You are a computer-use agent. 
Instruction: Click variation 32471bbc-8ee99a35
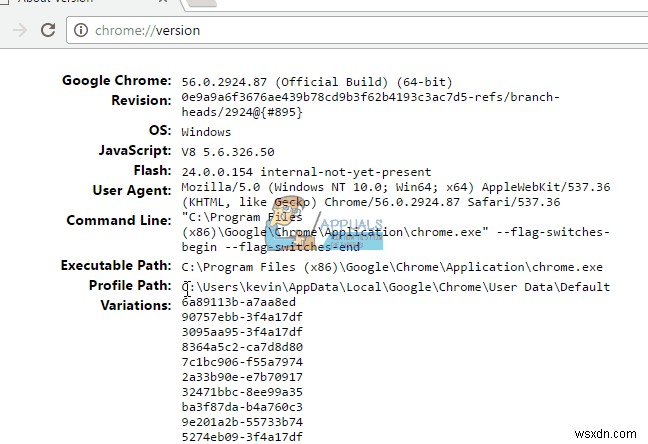click(x=242, y=391)
